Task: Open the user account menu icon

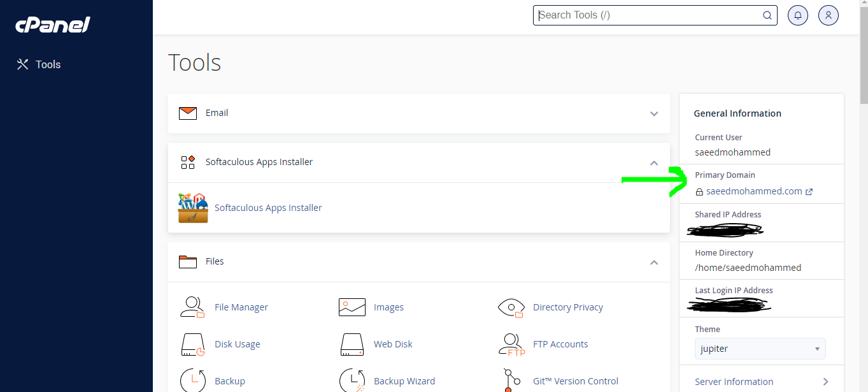Action: (x=828, y=15)
